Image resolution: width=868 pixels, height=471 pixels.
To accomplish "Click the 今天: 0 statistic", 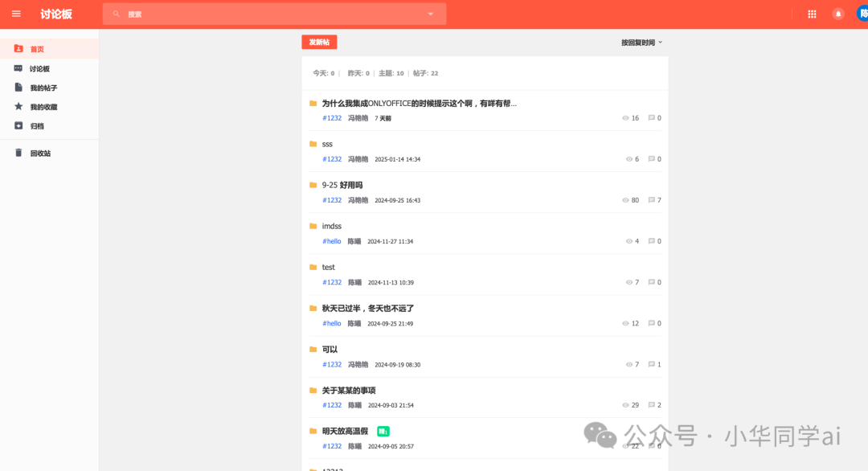I will pyautogui.click(x=323, y=73).
